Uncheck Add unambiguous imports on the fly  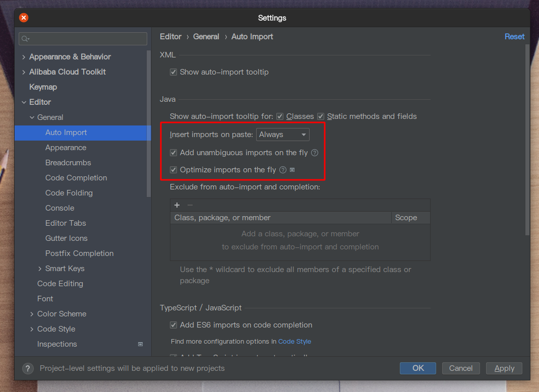coord(173,153)
